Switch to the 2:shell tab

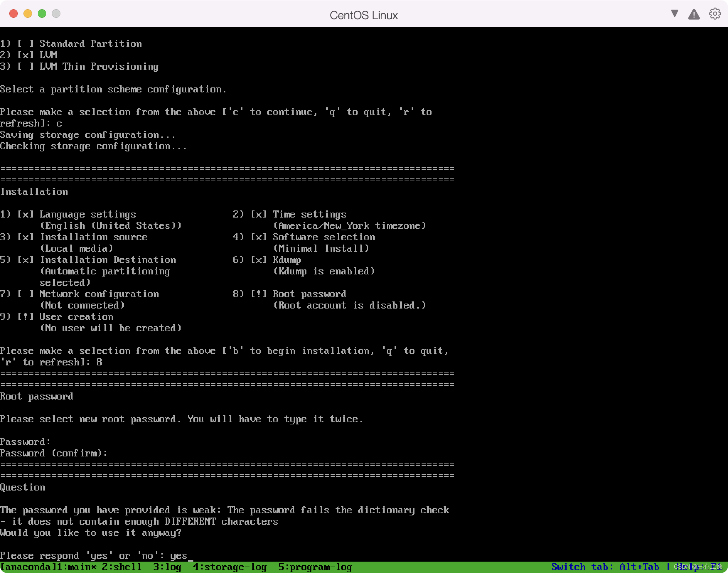click(x=122, y=567)
